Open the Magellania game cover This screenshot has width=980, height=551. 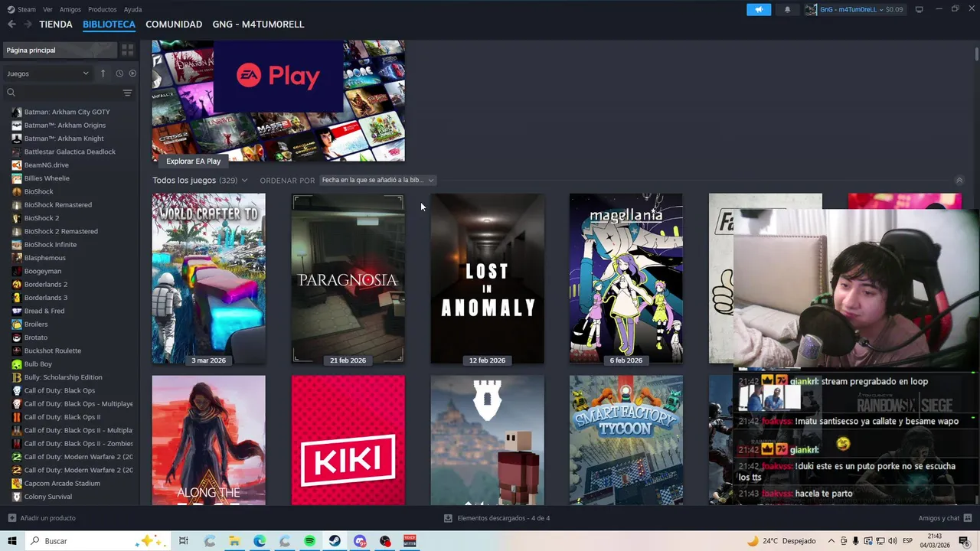pyautogui.click(x=626, y=279)
